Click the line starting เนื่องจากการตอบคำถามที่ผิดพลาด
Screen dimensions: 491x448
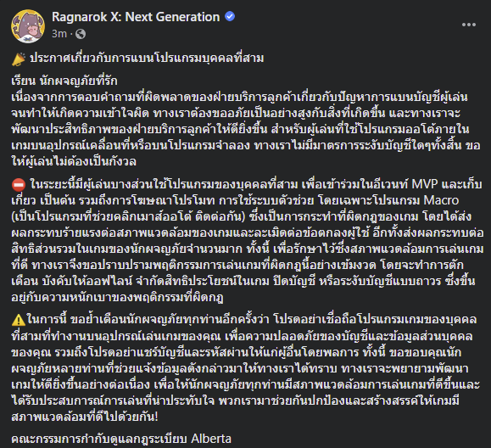pyautogui.click(x=239, y=98)
